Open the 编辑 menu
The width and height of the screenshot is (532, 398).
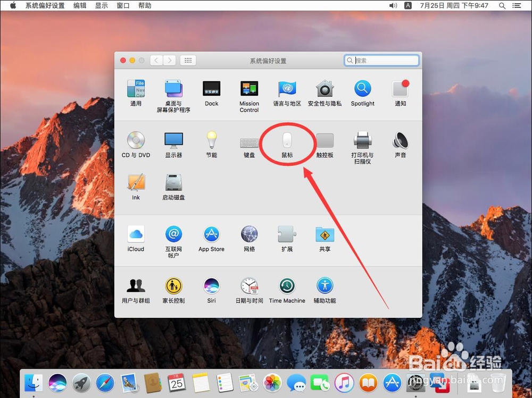(80, 5)
